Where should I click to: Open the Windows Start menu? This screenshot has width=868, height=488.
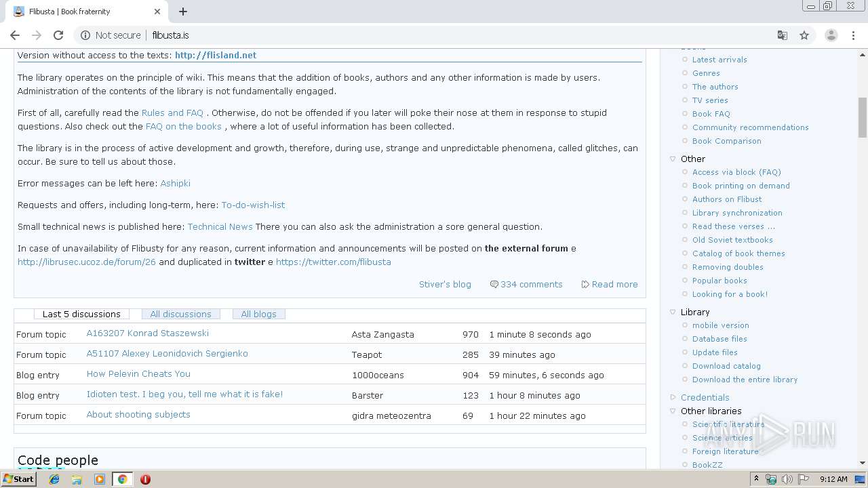18,479
